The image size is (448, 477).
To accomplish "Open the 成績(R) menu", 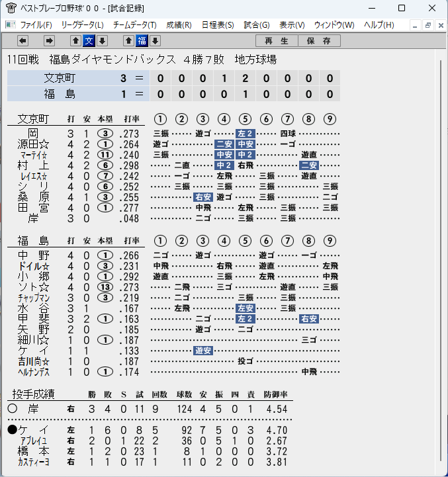I will coord(179,25).
